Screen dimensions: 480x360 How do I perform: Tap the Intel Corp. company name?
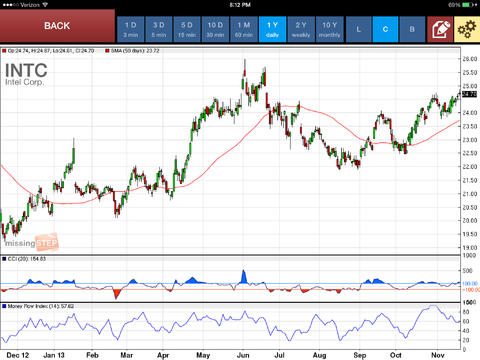(x=24, y=82)
